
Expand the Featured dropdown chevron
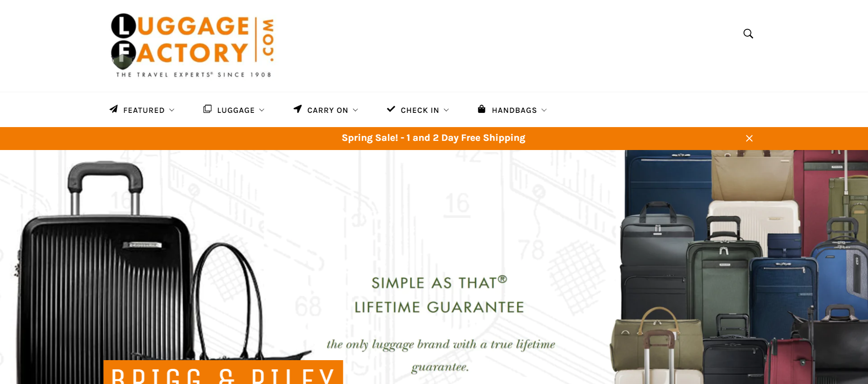[x=172, y=110]
